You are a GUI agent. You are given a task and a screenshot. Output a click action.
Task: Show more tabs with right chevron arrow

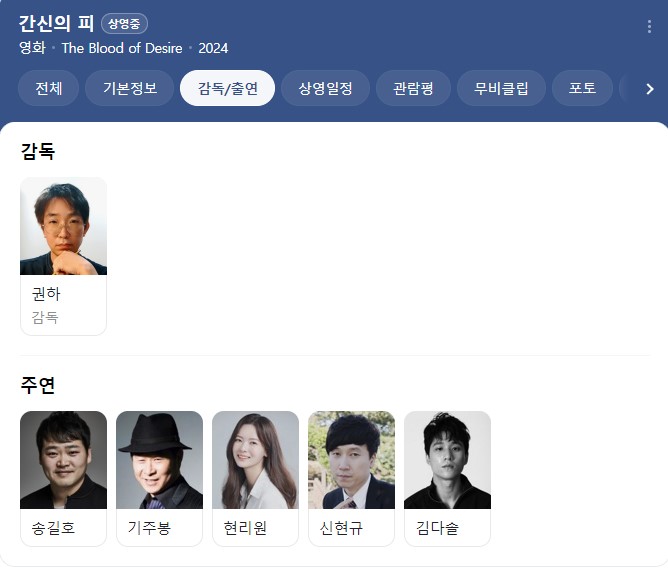[x=649, y=89]
